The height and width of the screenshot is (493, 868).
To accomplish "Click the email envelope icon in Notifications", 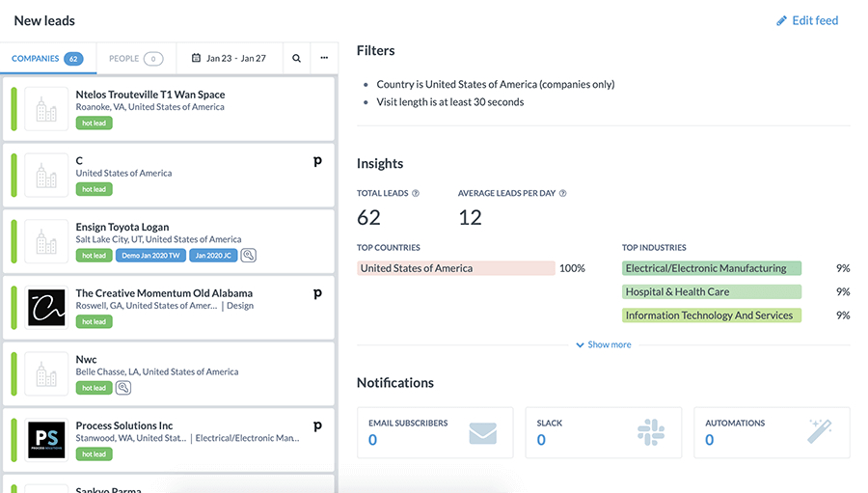I will [482, 432].
